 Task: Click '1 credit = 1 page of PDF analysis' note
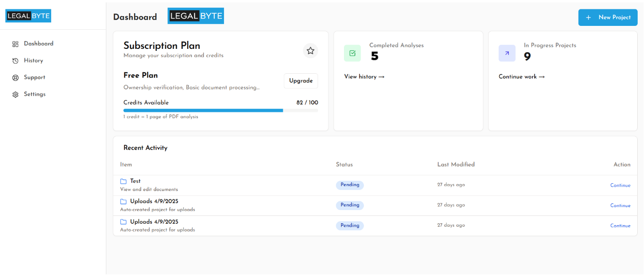[x=161, y=117]
